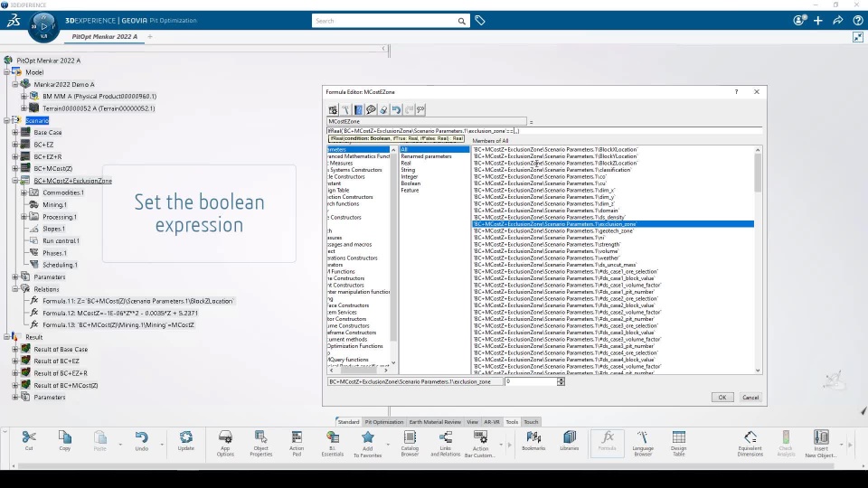Click the share arrow icon in top bar

tap(838, 21)
